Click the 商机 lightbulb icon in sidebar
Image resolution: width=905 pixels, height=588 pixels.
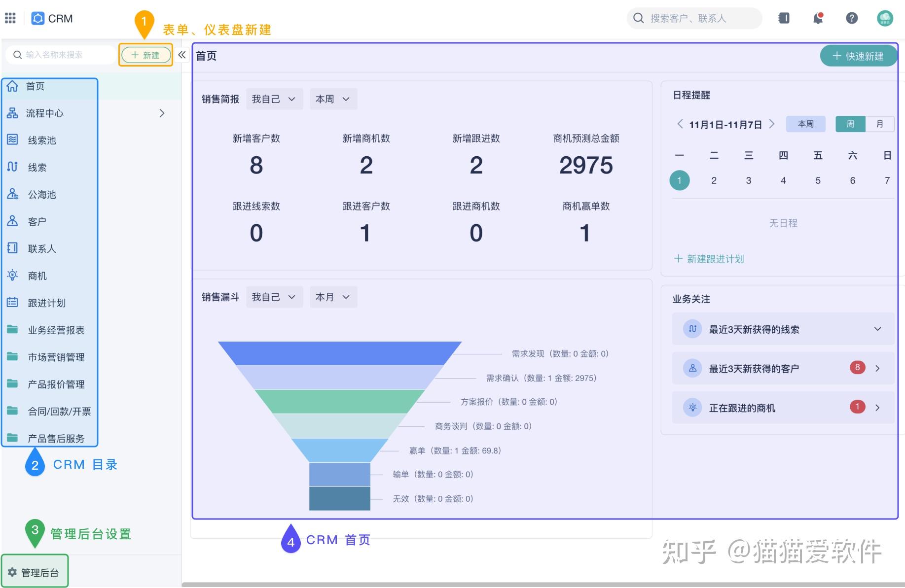click(x=12, y=275)
